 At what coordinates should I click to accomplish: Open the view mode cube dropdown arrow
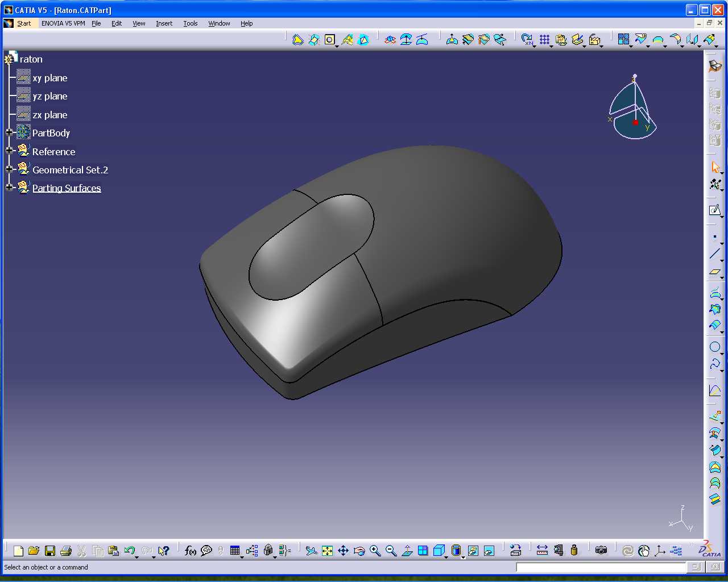pyautogui.click(x=446, y=557)
